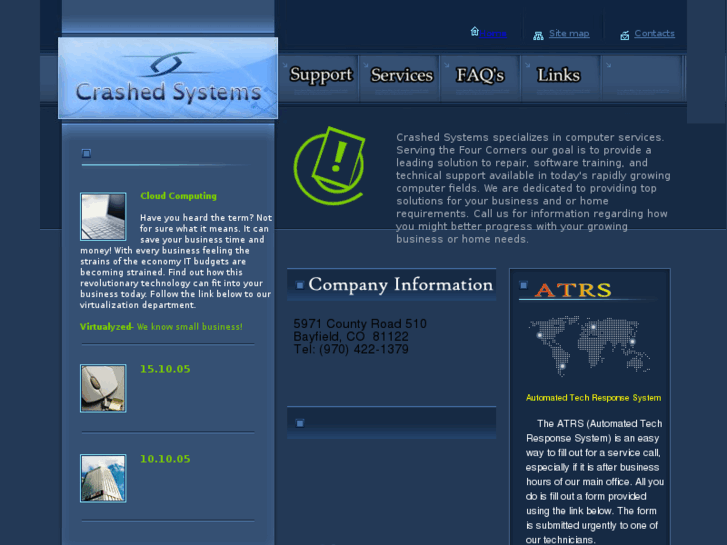Viewport: 727px width, 545px height.
Task: Click the square bullet beside ATRS heading
Action: pyautogui.click(x=523, y=285)
